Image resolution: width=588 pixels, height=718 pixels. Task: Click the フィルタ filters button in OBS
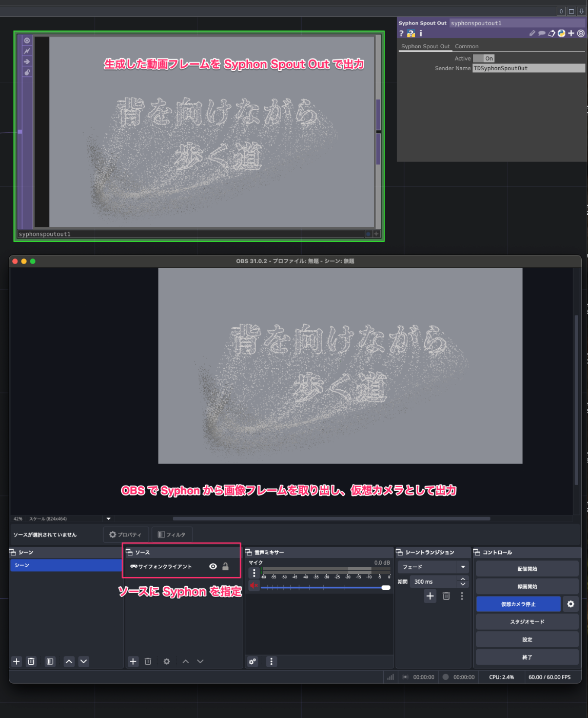pos(172,534)
